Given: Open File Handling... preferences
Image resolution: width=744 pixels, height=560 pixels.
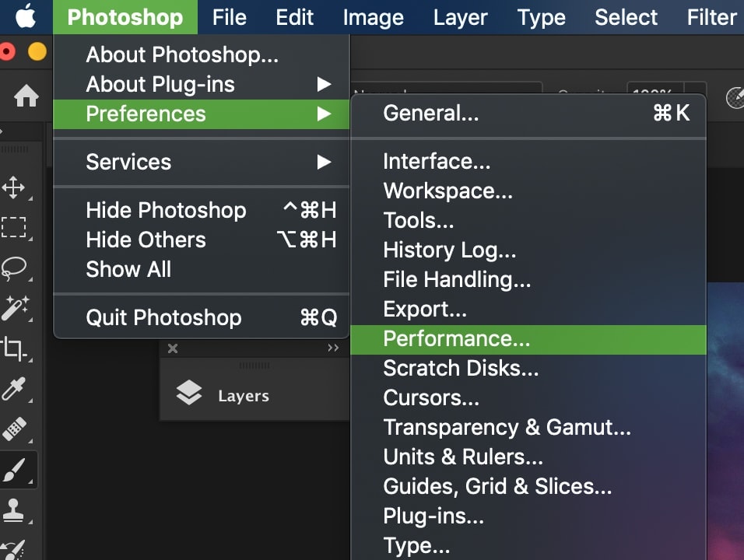Looking at the screenshot, I should pos(528,279).
